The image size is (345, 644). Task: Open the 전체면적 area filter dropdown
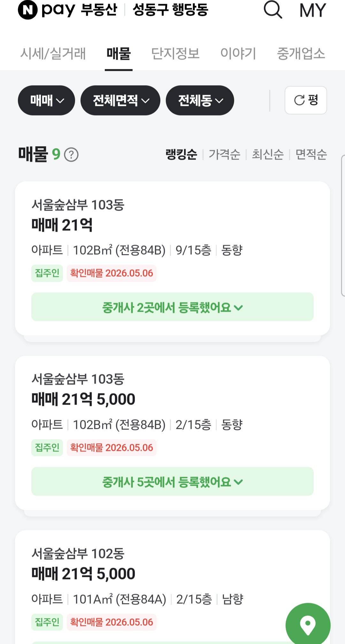coord(120,100)
